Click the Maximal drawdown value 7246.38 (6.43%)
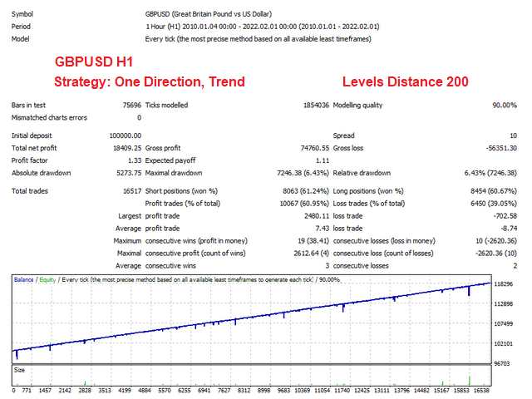 tap(303, 173)
